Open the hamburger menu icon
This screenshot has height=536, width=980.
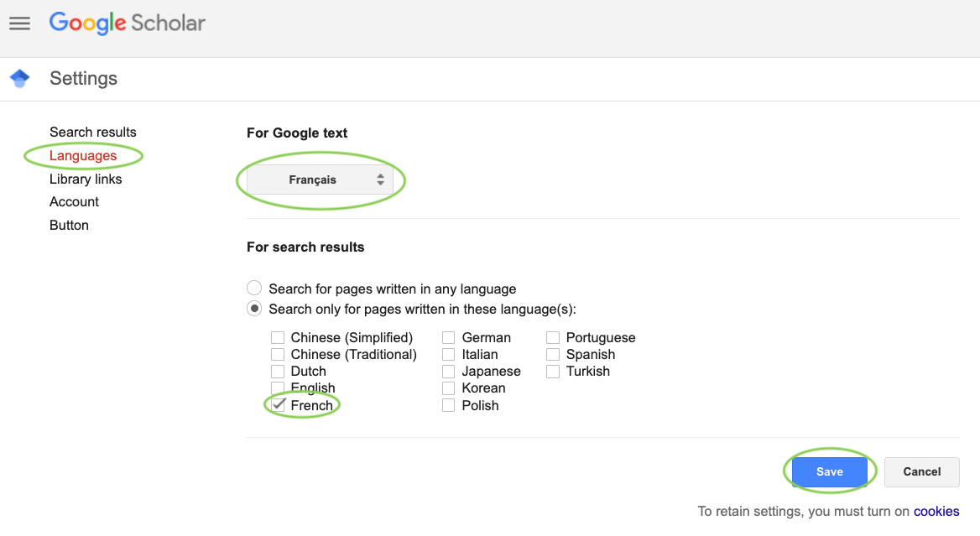pyautogui.click(x=19, y=23)
